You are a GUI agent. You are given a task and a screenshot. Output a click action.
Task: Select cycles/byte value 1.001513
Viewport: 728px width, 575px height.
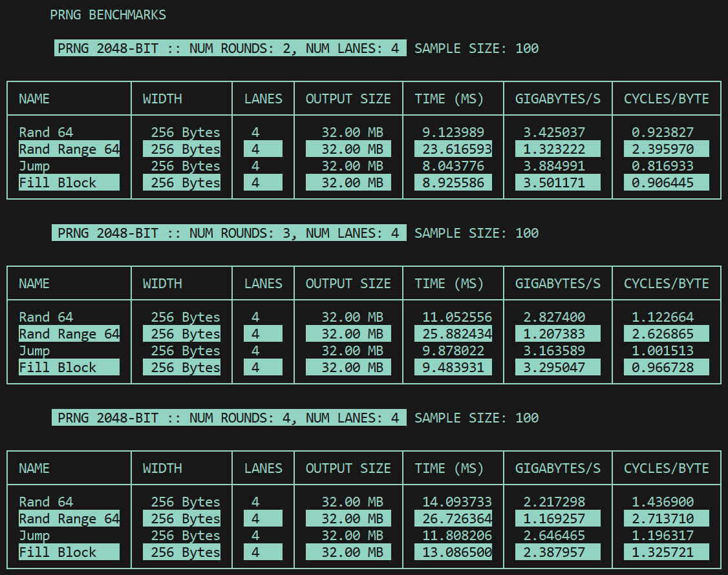(x=663, y=350)
